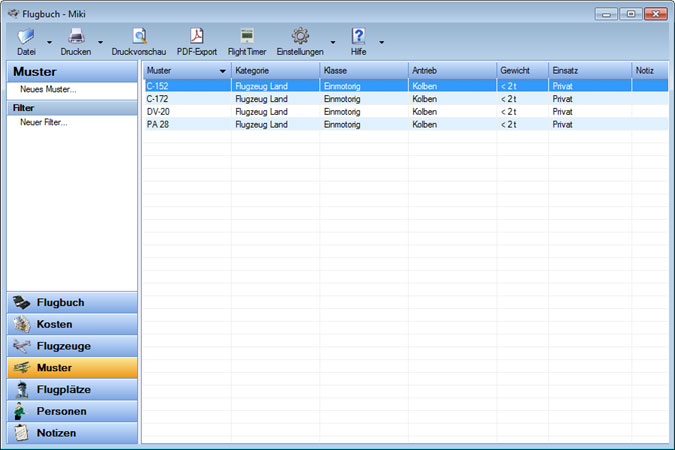
Task: Open Druckvorschau print preview icon
Action: point(139,36)
